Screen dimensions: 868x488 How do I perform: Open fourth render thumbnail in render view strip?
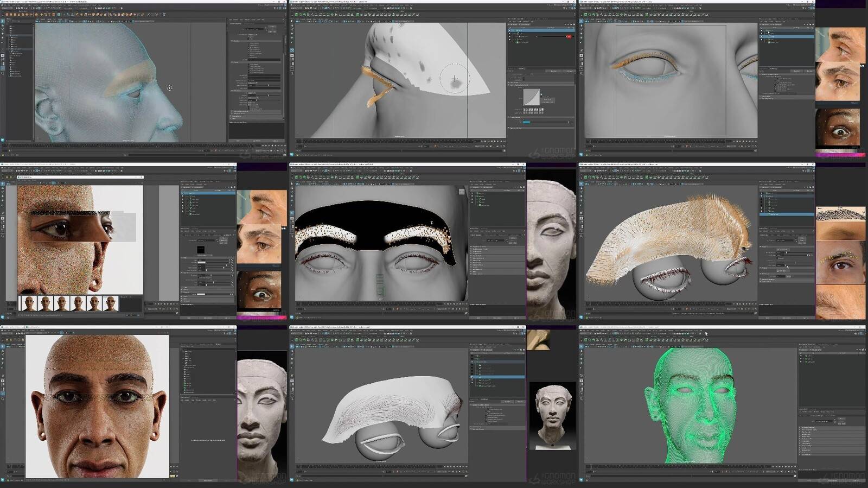(x=78, y=303)
